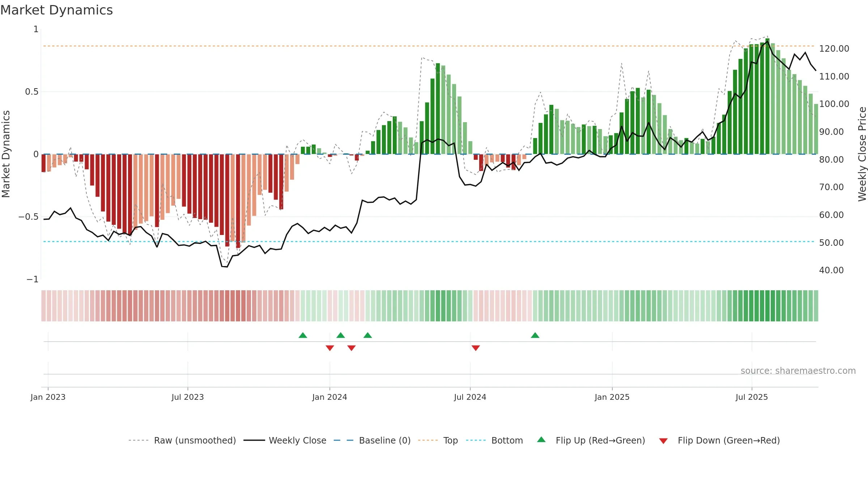The width and height of the screenshot is (868, 488).
Task: Click the 80.00 price axis label
Action: [x=831, y=159]
